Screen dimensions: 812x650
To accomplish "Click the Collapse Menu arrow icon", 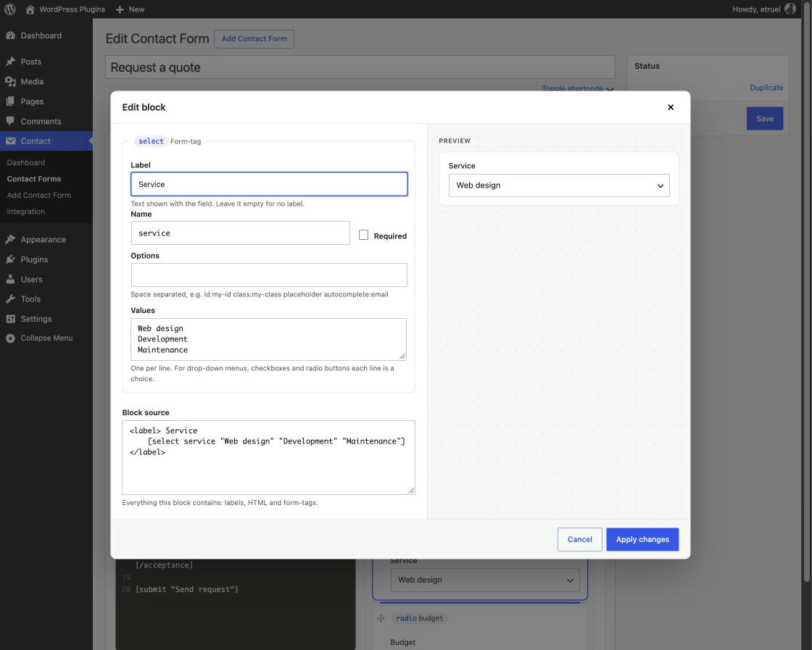I will (x=10, y=338).
